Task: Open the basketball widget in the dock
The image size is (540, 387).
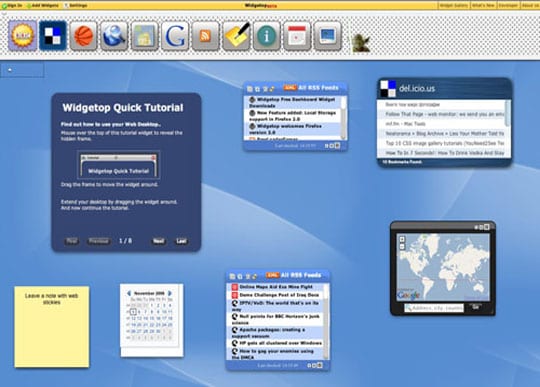Action: (x=83, y=35)
